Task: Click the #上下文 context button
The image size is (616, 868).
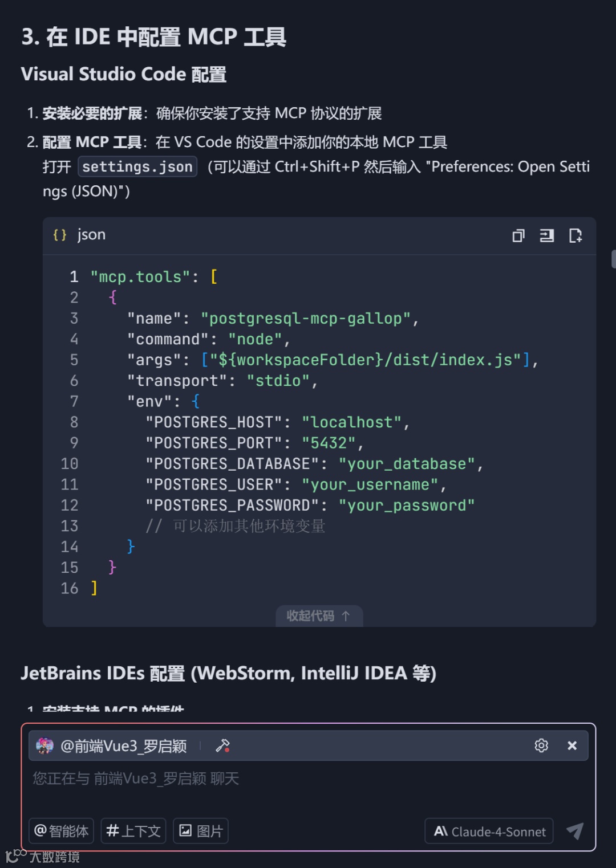Action: tap(133, 831)
